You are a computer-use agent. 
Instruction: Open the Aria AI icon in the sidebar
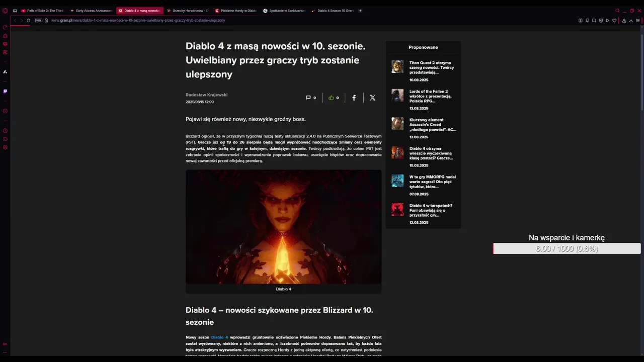(x=5, y=72)
